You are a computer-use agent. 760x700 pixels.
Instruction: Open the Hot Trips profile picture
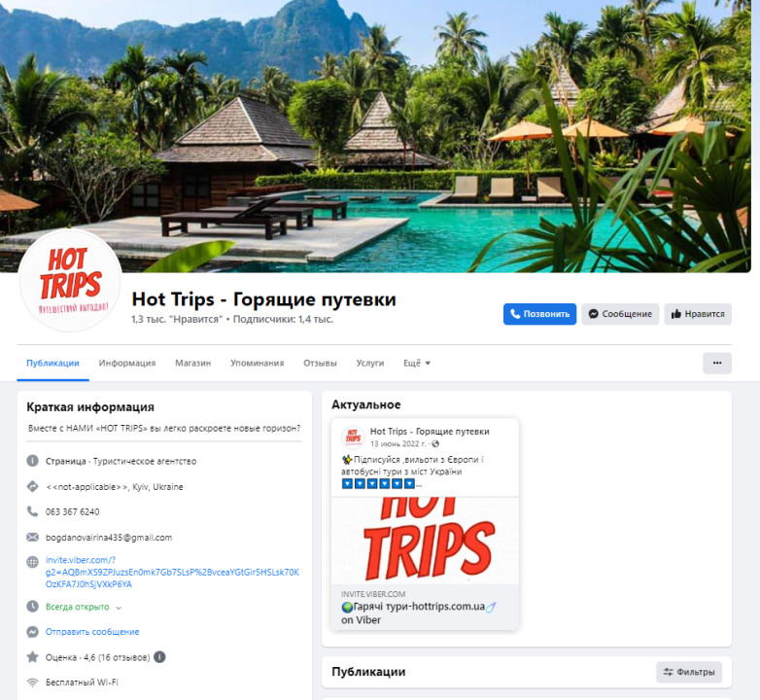pyautogui.click(x=70, y=280)
